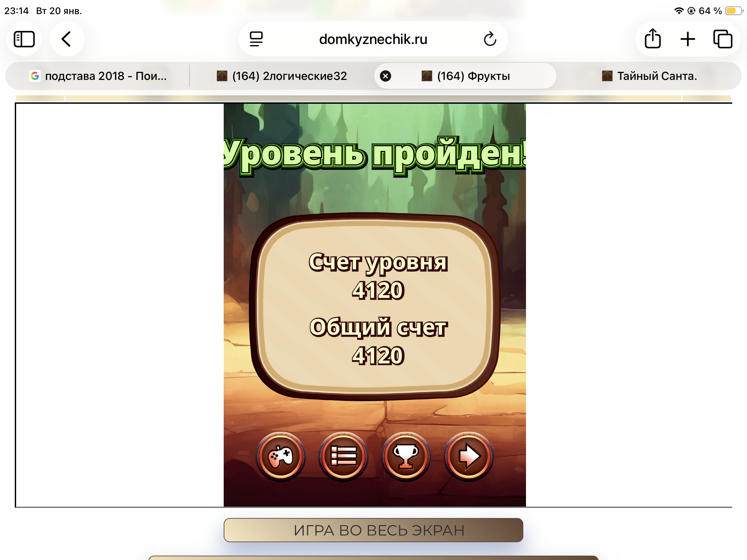Add a new tab with plus icon
Viewport: 747px width, 560px height.
tap(688, 39)
